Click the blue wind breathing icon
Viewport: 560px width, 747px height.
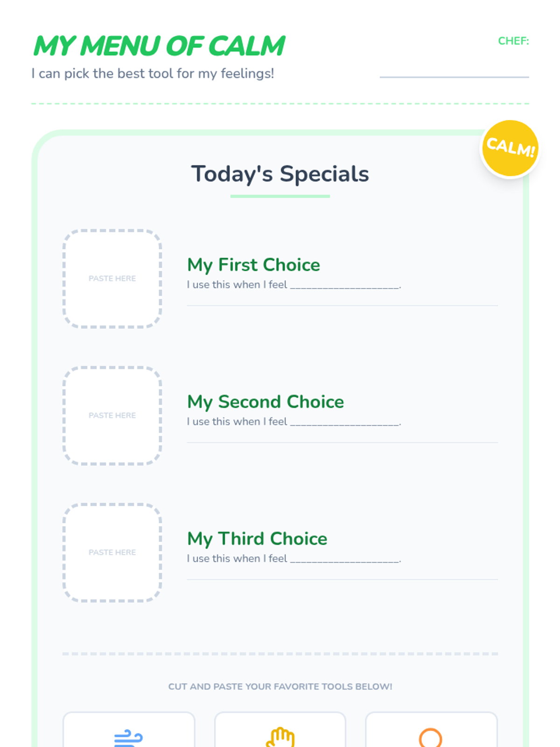128,738
